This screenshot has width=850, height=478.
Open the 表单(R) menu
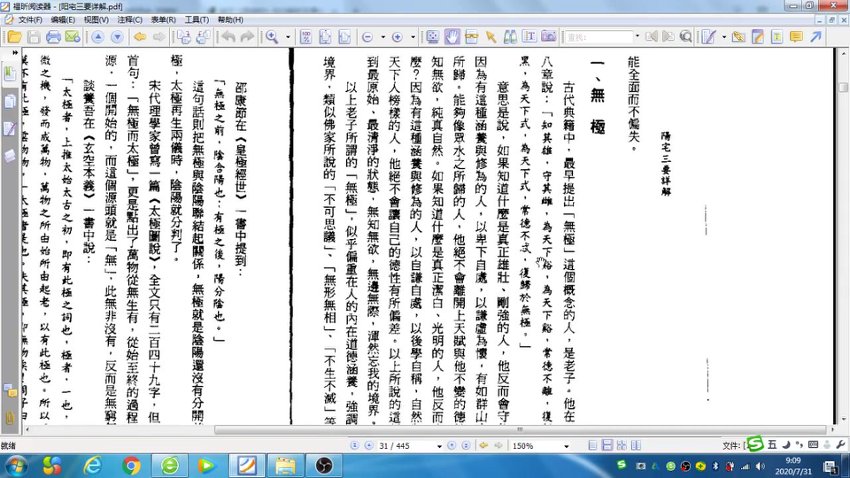(x=163, y=20)
